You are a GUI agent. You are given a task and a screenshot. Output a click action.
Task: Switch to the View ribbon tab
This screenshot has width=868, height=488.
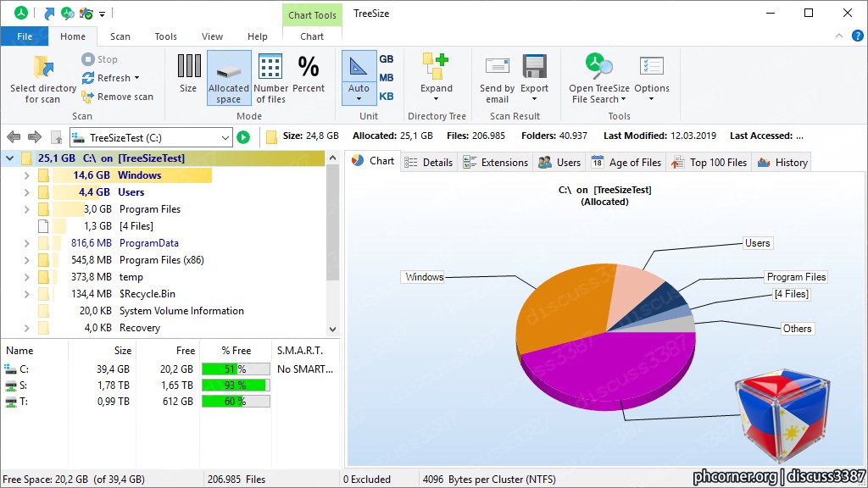pyautogui.click(x=212, y=36)
